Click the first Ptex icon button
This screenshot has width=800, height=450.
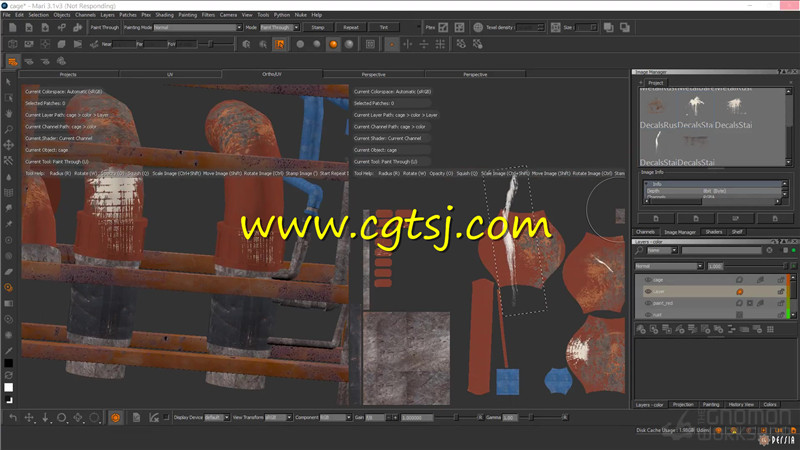pyautogui.click(x=443, y=28)
